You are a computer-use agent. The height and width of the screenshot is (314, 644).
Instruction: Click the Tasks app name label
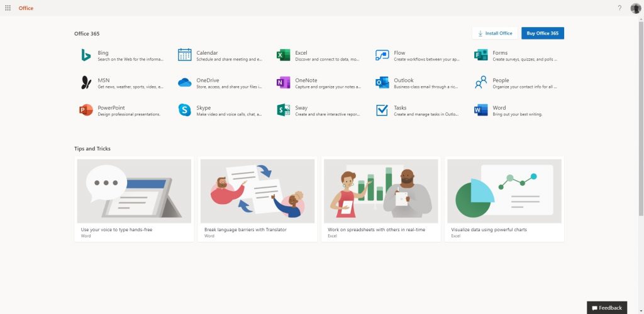(400, 107)
